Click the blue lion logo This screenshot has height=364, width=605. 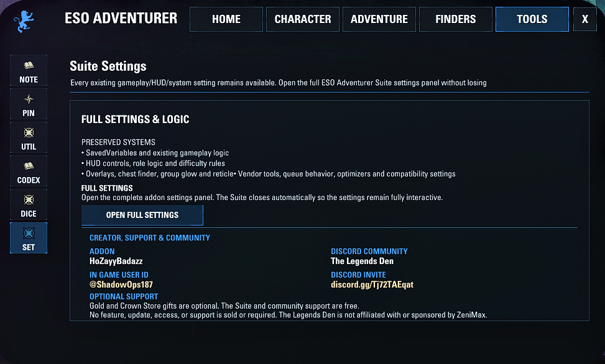[24, 21]
